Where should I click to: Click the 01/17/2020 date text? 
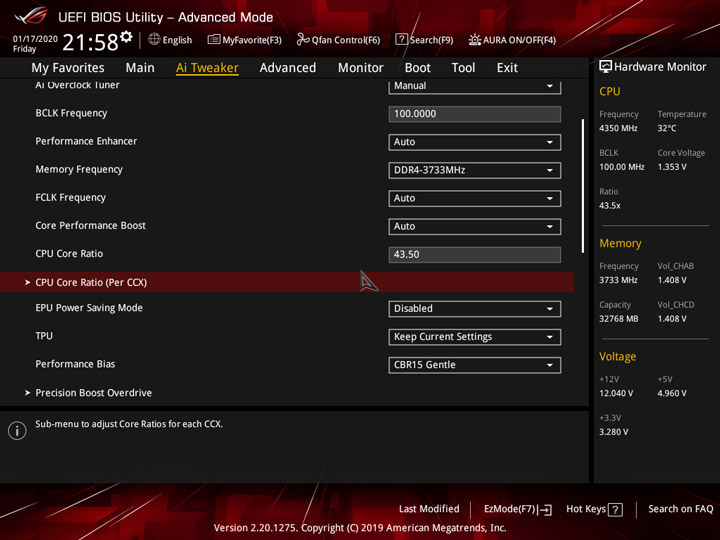point(35,39)
